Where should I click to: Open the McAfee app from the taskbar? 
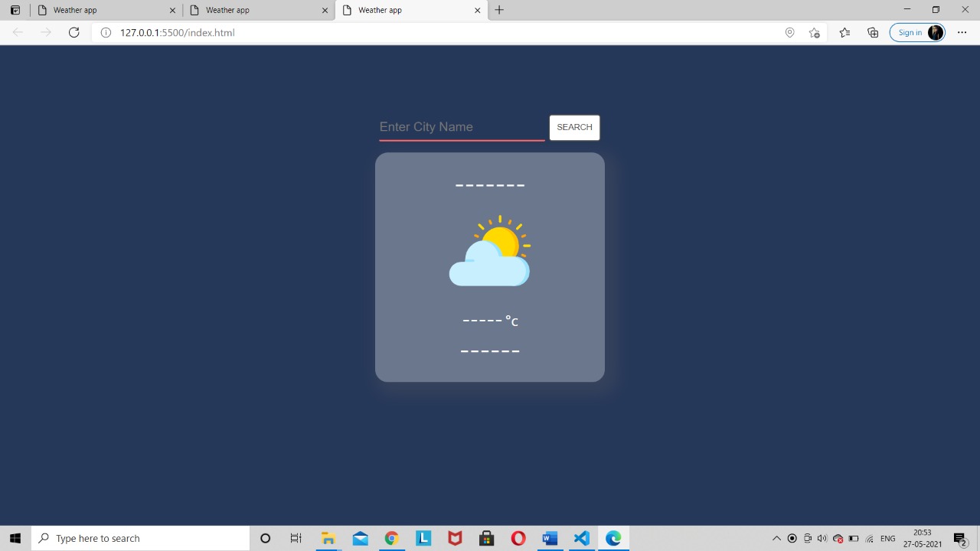(455, 538)
